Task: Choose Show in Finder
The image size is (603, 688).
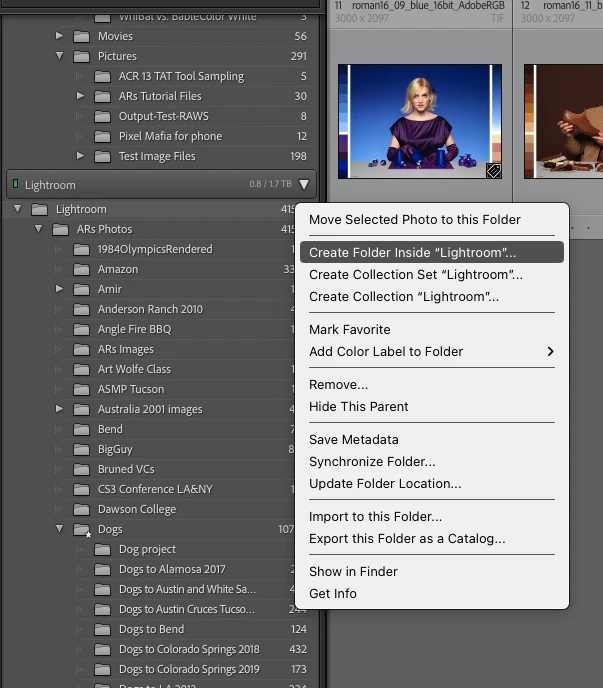Action: 432,571
